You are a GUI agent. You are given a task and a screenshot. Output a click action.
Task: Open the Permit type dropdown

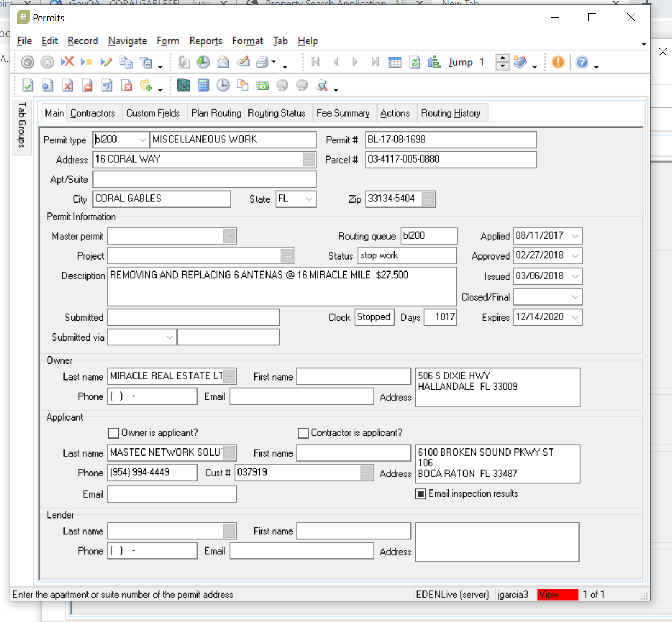142,140
